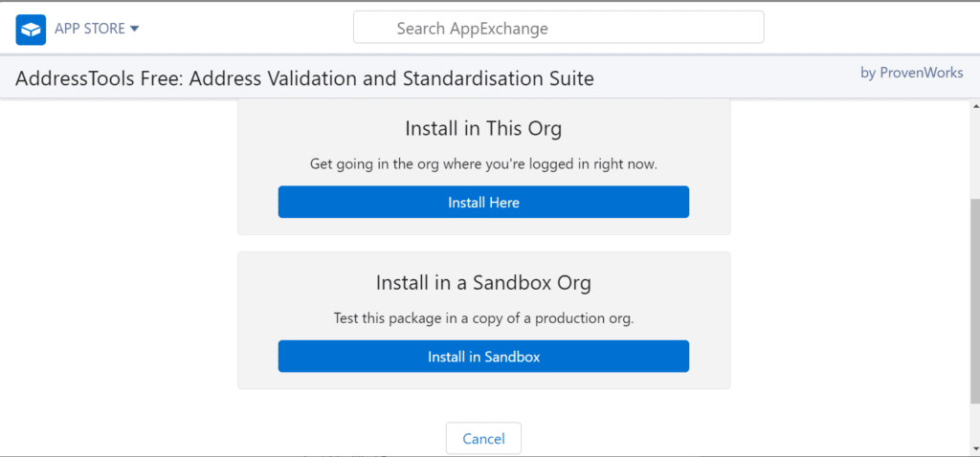Click the scrollbar down arrow
Screen dimensions: 980x457
[974, 449]
